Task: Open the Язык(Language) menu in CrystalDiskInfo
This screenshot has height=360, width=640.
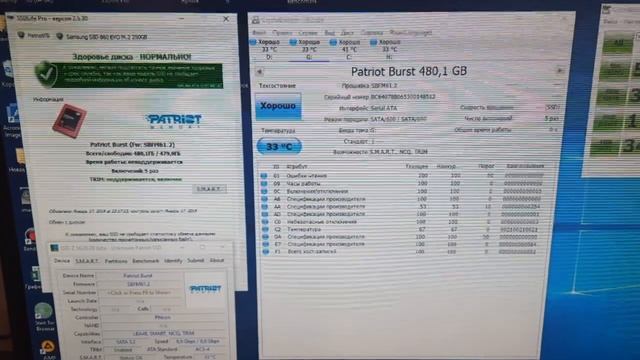Action: 411,33
